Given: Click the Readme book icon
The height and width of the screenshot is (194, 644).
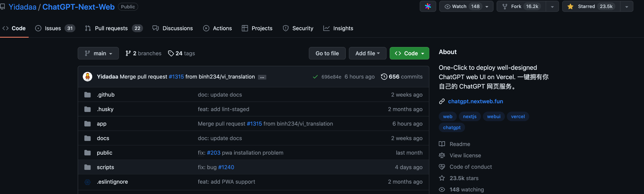Looking at the screenshot, I should pyautogui.click(x=442, y=144).
